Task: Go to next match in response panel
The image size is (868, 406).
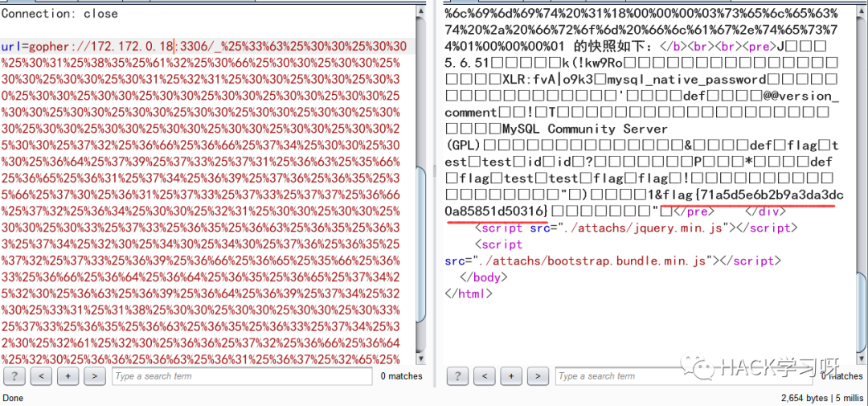Action: [x=538, y=376]
